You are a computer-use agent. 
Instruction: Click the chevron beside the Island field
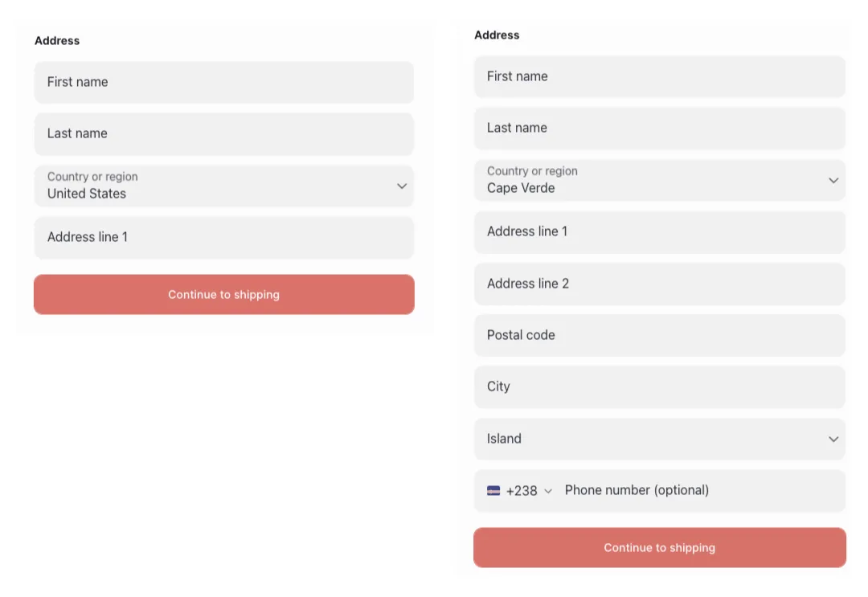[833, 439]
